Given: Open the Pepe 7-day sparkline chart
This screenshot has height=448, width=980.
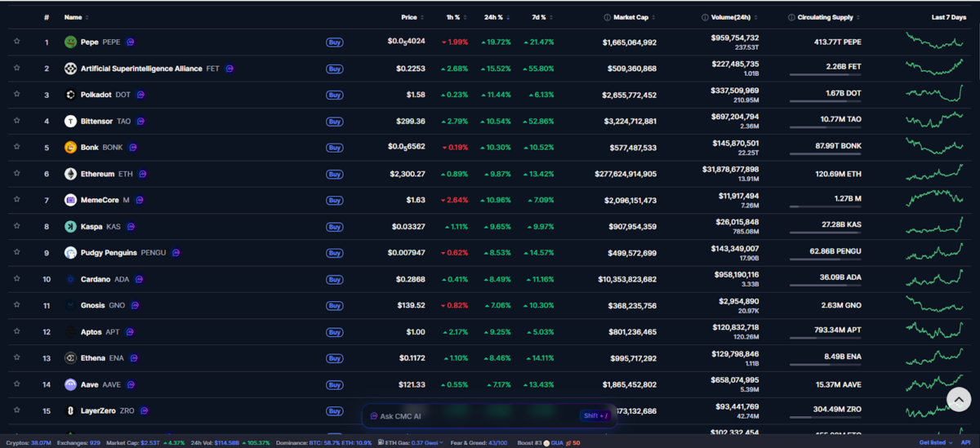Looking at the screenshot, I should pyautogui.click(x=934, y=41).
